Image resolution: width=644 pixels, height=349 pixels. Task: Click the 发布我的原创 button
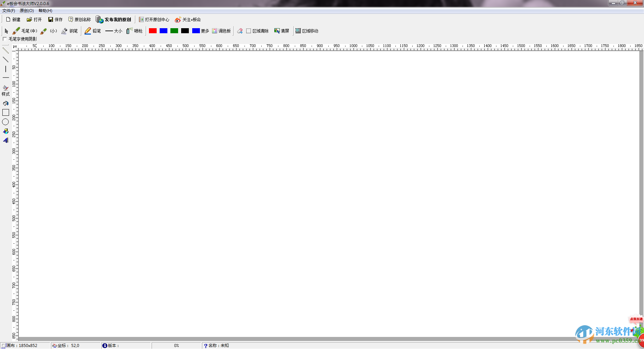point(113,19)
